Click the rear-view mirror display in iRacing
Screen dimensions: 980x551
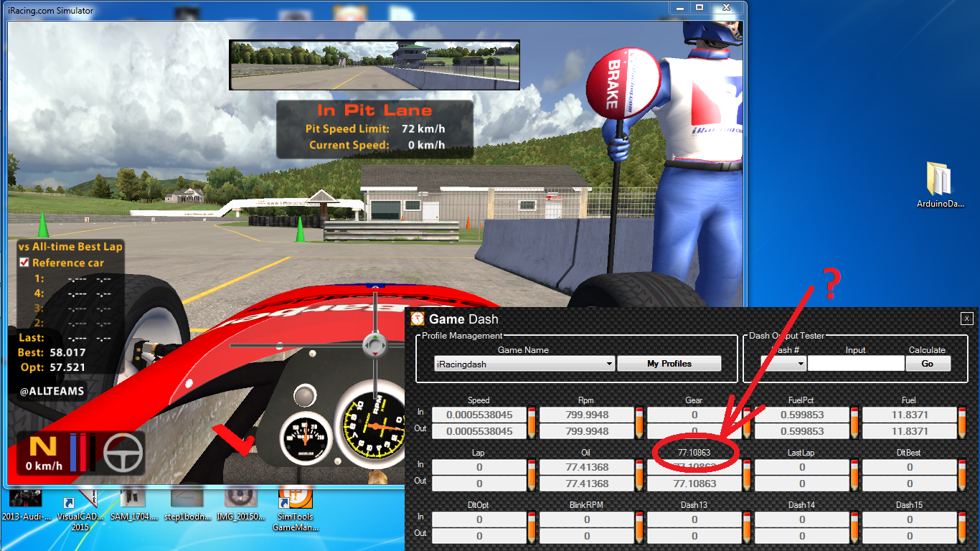point(374,65)
